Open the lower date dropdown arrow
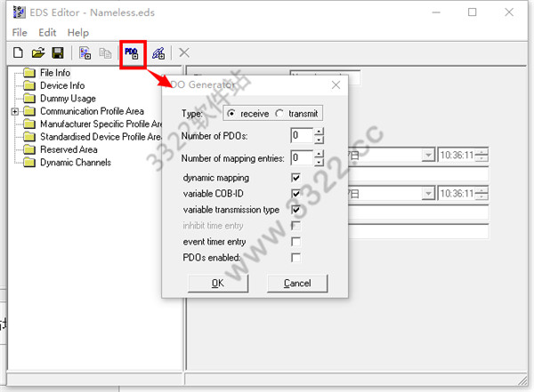Viewport: 534px width, 392px height. coord(428,194)
